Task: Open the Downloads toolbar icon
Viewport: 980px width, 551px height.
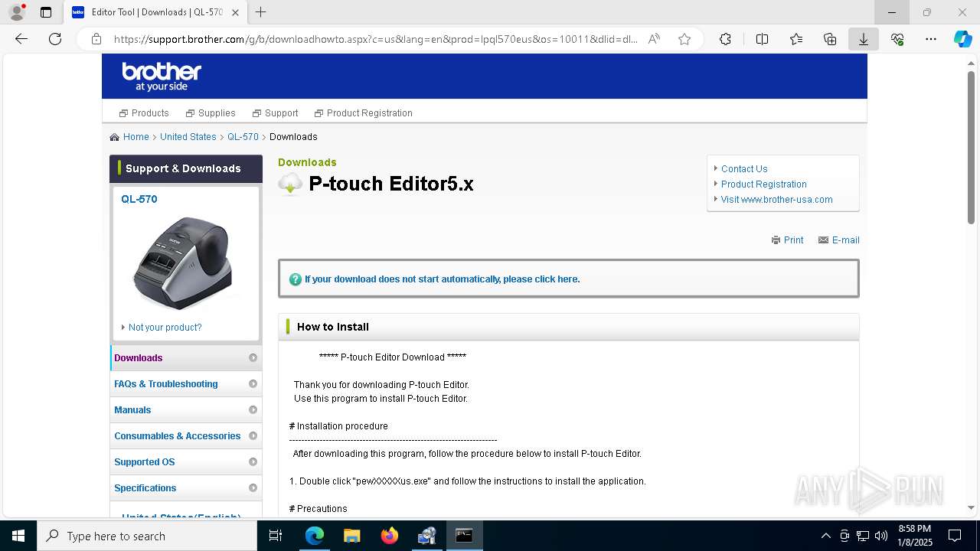Action: 864,39
